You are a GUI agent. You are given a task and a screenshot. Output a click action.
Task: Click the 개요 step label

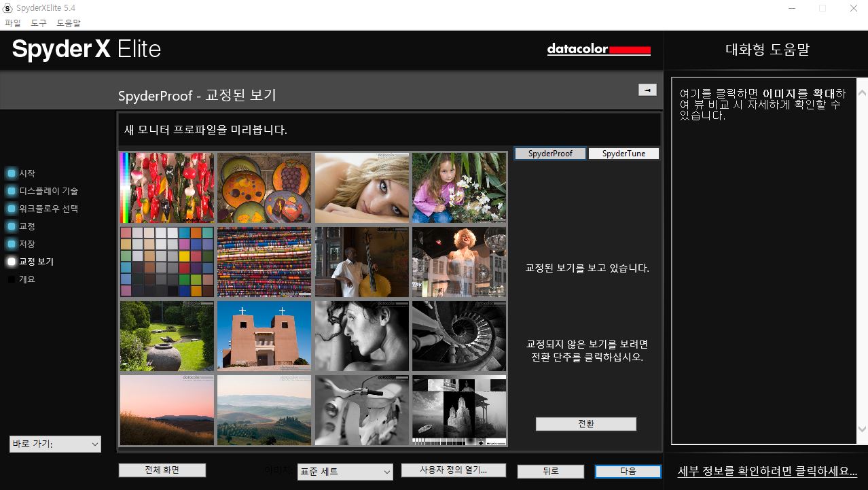[27, 279]
